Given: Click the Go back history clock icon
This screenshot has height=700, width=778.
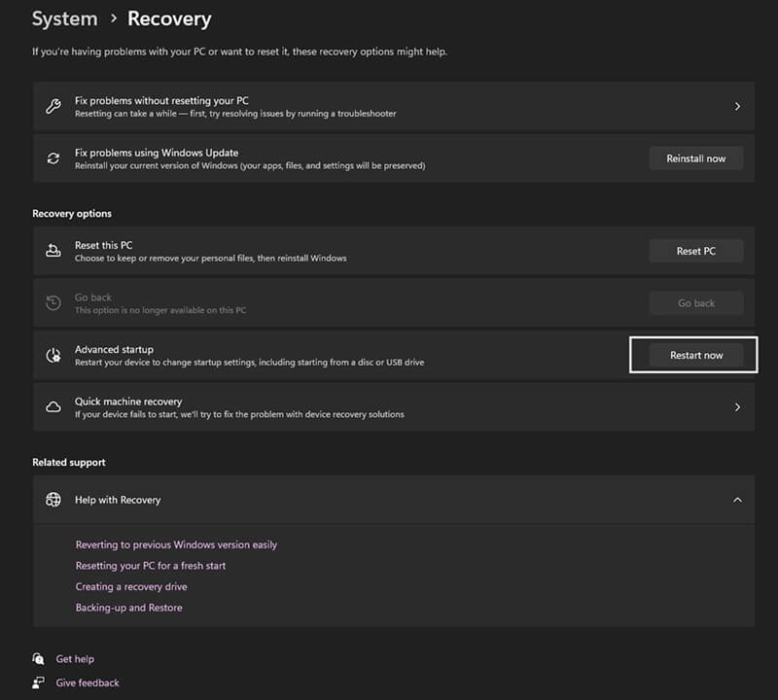Looking at the screenshot, I should pyautogui.click(x=53, y=302).
